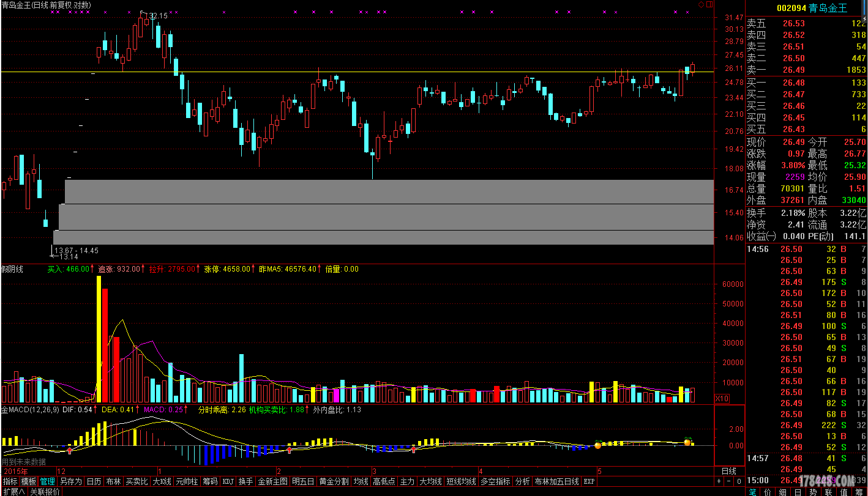Click the 32.15 high price label
This screenshot has height=496, width=868.
click(158, 15)
